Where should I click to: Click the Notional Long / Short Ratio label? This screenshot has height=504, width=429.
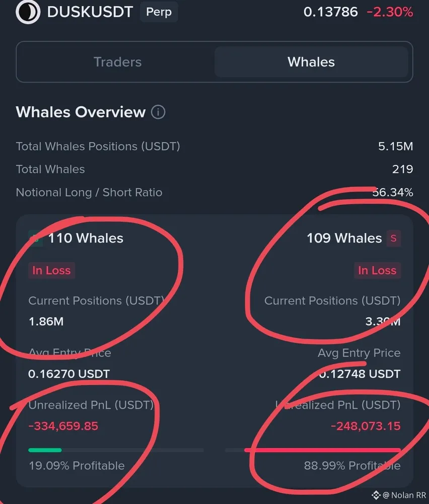tap(89, 193)
